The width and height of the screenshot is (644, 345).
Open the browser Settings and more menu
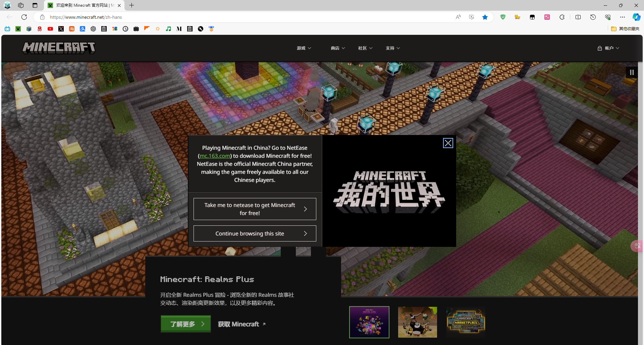coord(623,17)
